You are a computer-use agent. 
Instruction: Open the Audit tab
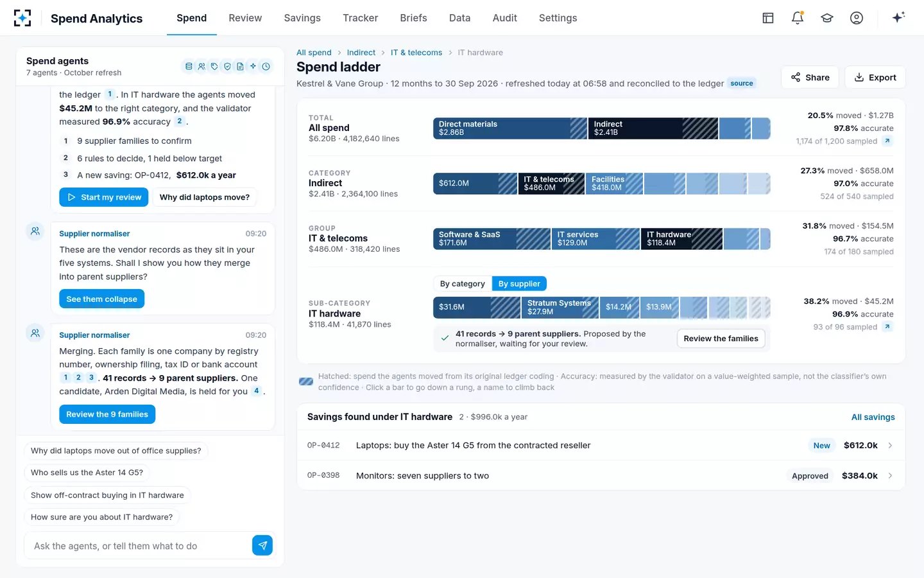[505, 18]
